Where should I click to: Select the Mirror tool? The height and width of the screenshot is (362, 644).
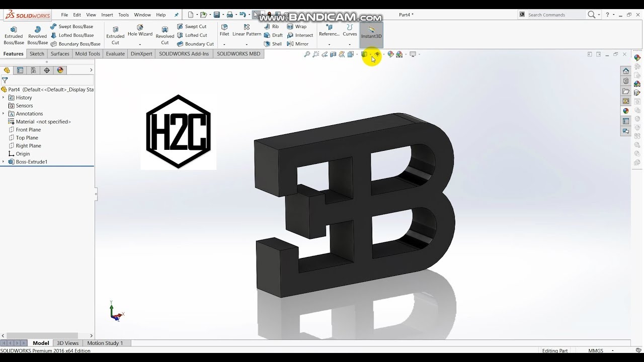pos(298,44)
